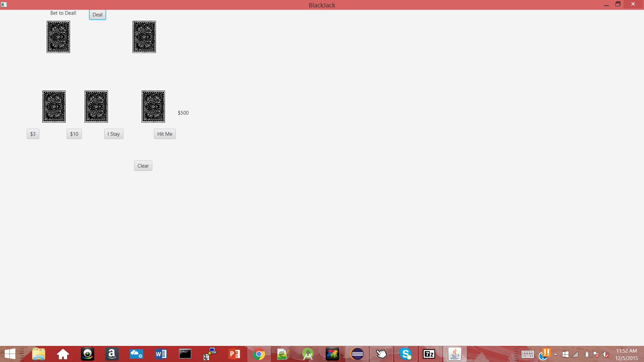Open 7-Zip from the taskbar
The image size is (644, 362).
429,354
